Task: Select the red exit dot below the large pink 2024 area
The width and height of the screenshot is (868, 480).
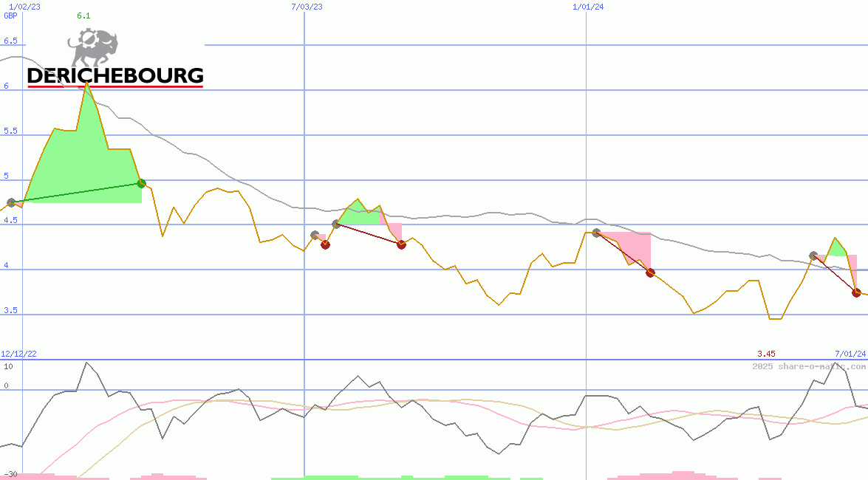Action: click(650, 272)
